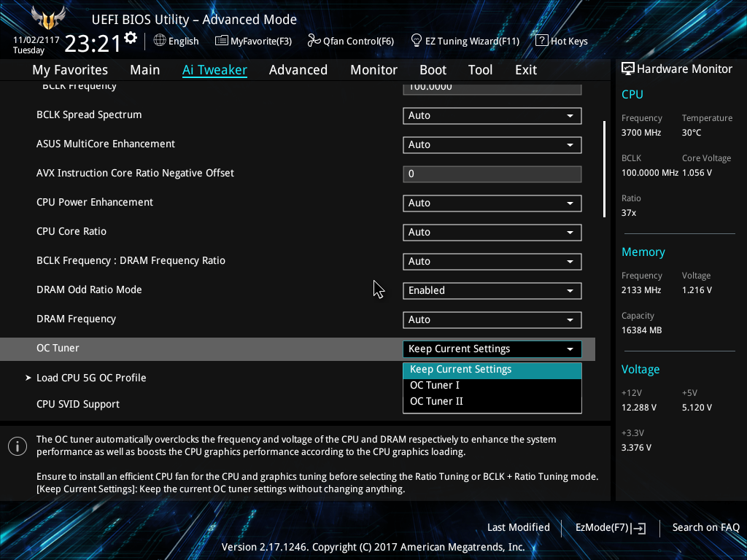Click the info icon beside the help text
The image size is (747, 560).
click(17, 446)
